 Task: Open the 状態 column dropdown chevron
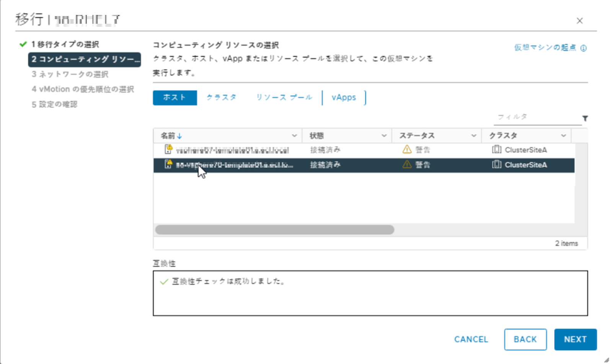384,135
